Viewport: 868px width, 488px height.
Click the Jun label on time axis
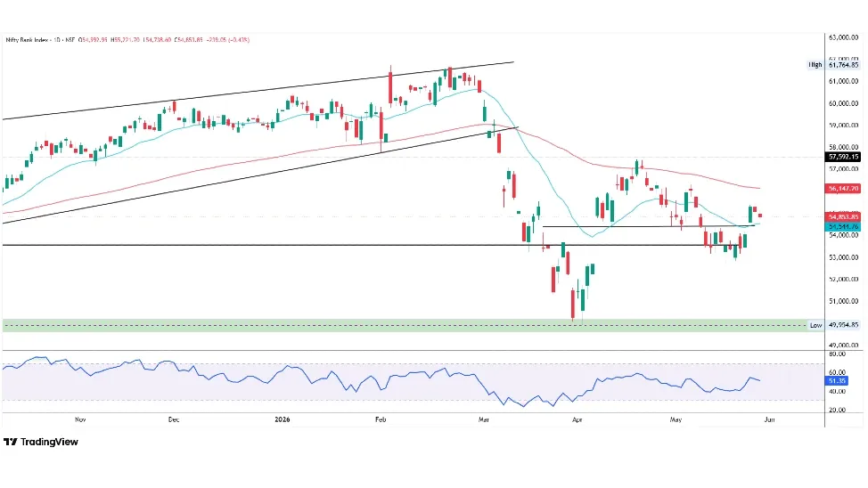click(x=769, y=419)
